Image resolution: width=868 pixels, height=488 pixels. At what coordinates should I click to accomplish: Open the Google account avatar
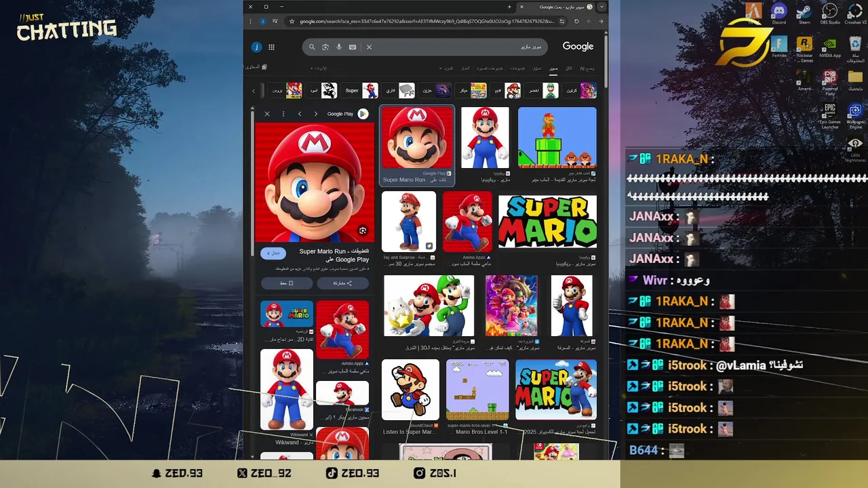(x=256, y=47)
